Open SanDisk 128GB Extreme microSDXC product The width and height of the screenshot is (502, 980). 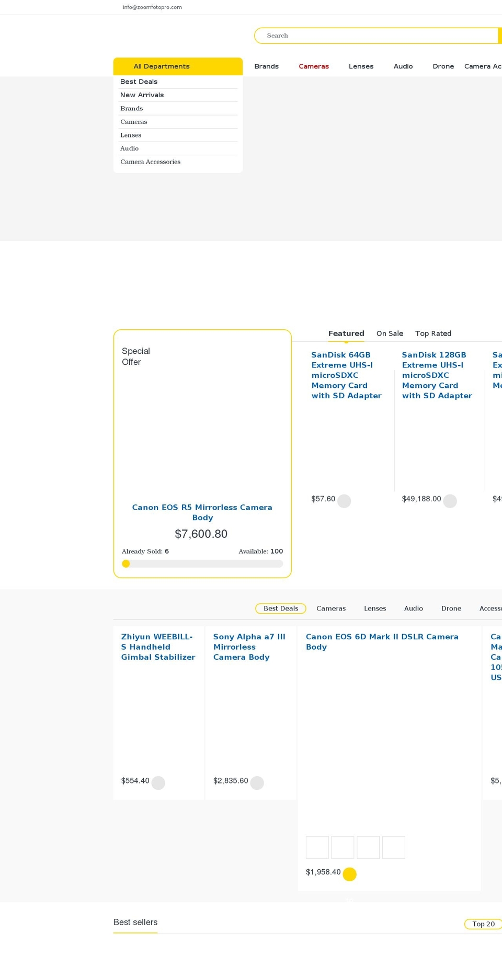pyautogui.click(x=437, y=375)
